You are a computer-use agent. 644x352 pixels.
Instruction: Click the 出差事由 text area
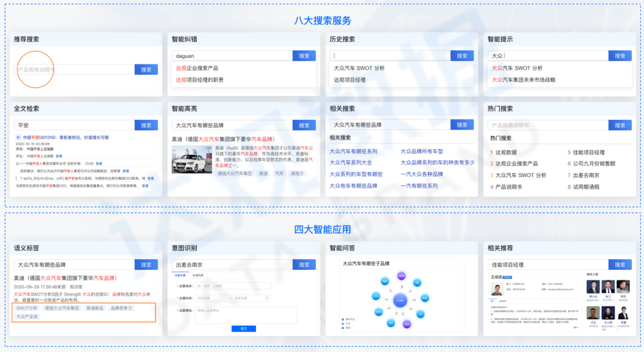point(246,315)
